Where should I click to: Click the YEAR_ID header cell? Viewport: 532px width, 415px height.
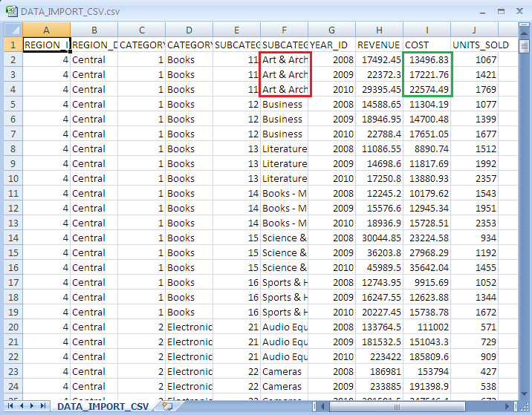(331, 45)
